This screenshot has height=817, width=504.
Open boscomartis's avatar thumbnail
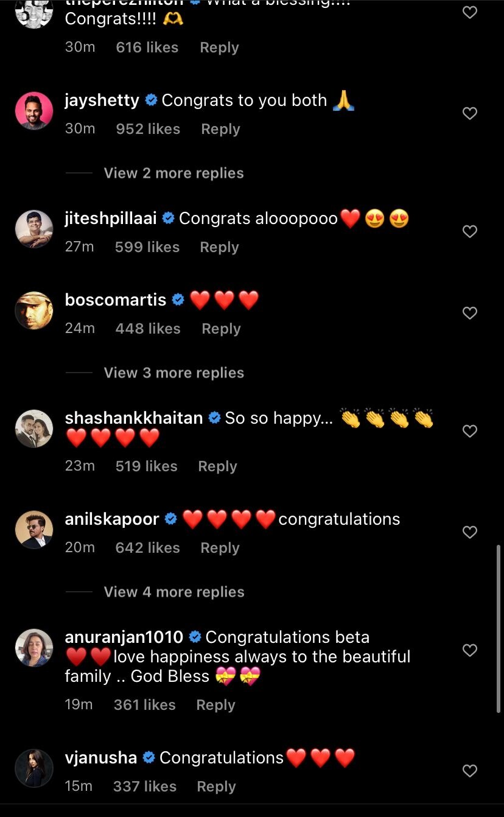[x=34, y=310]
